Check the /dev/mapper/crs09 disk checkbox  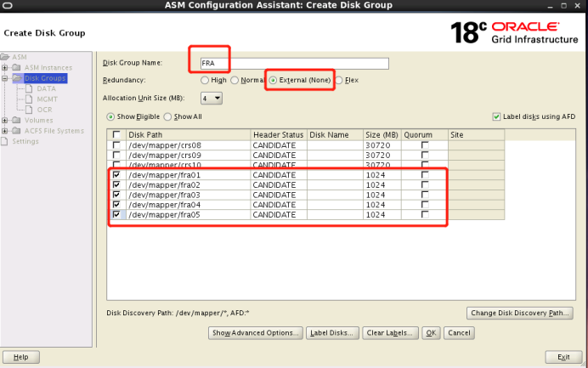tap(116, 155)
